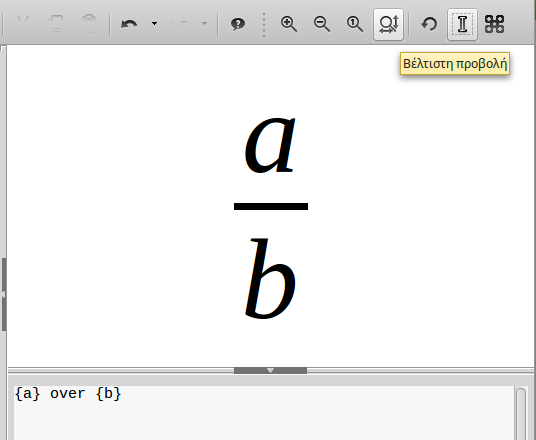The width and height of the screenshot is (536, 440).
Task: Click the Βέλτιστη προβολή (optimal view) toolbar button
Action: pyautogui.click(x=388, y=24)
